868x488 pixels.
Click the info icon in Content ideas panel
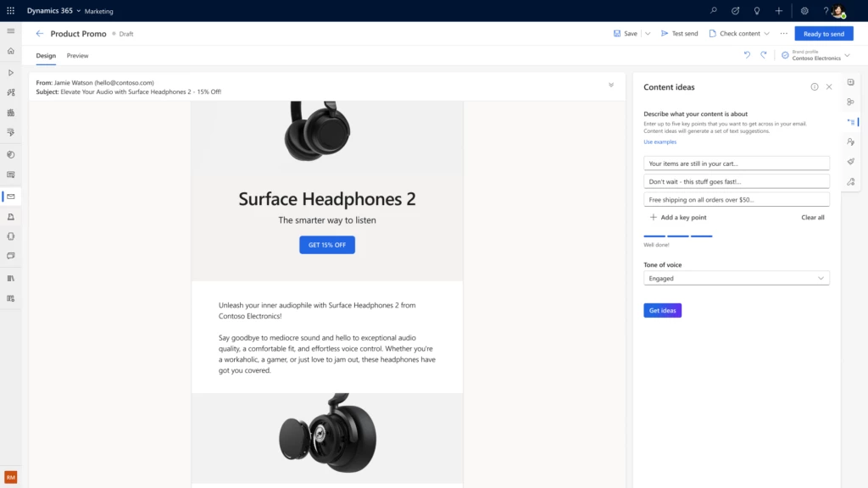click(815, 86)
